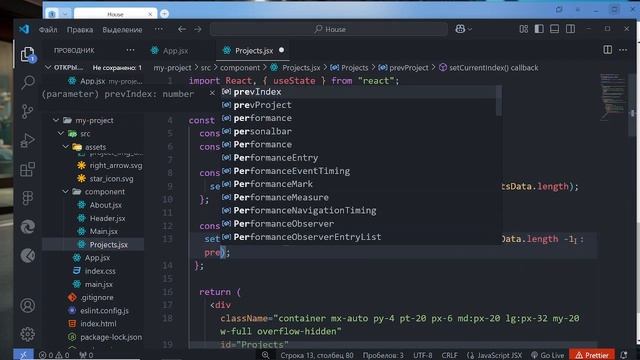Close the prevIndex parameter details popup
The image size is (640, 360).
click(x=212, y=93)
